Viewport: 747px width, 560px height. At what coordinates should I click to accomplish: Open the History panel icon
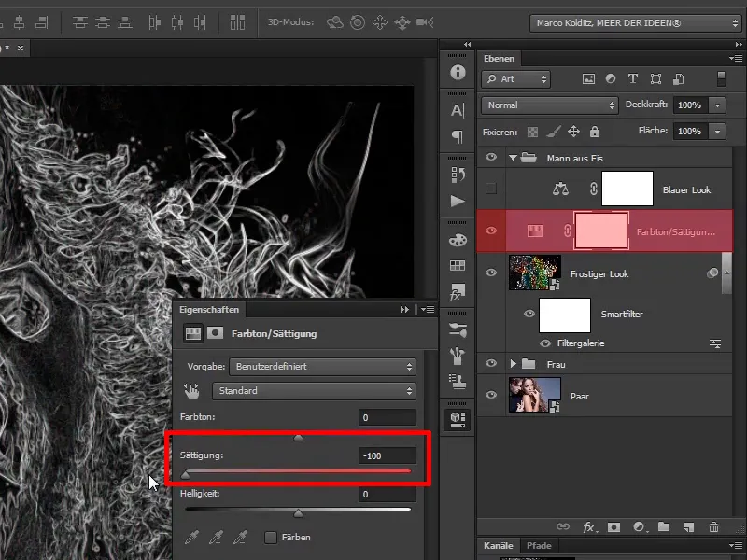tap(458, 175)
